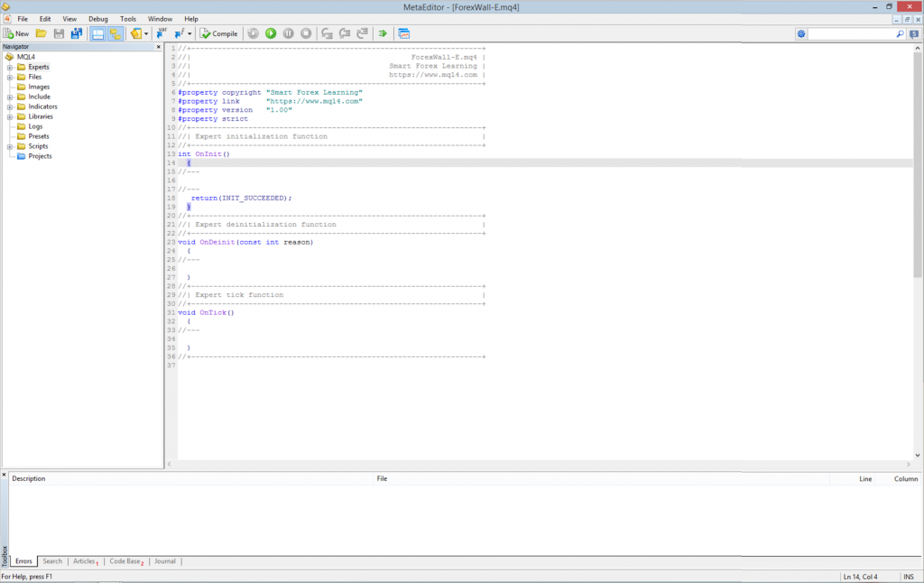Click the Pause debugging icon

click(289, 33)
